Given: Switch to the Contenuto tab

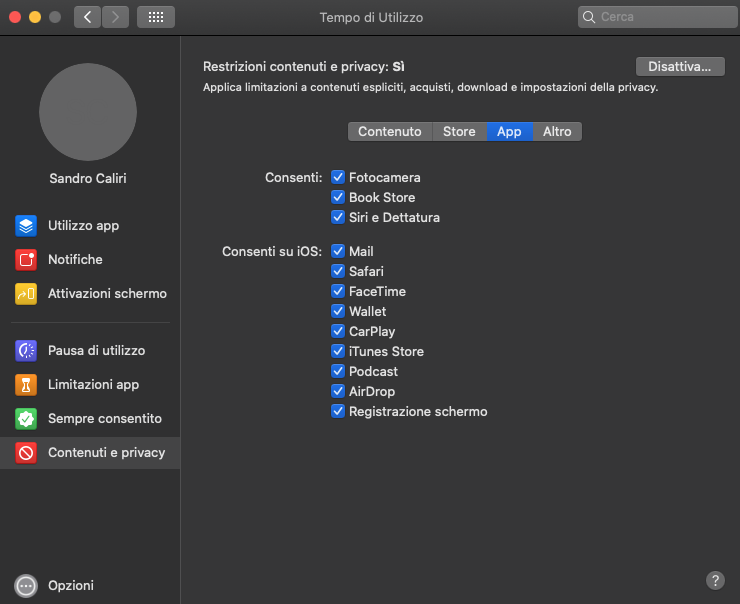Looking at the screenshot, I should pyautogui.click(x=390, y=132).
